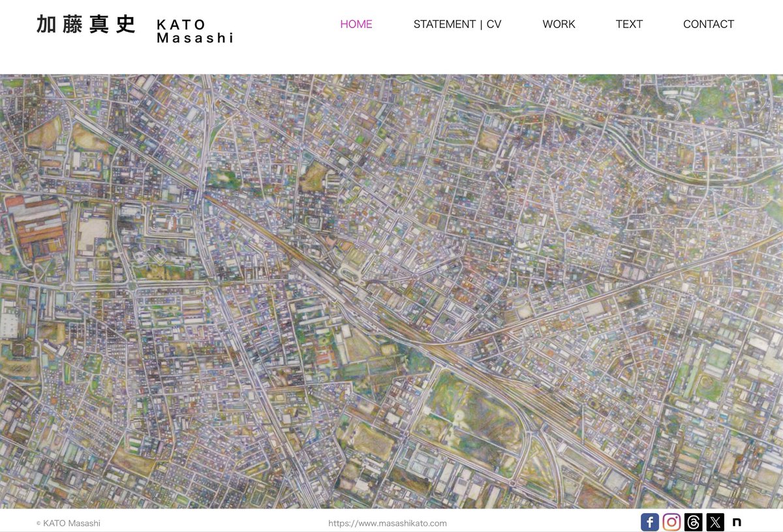Open the WORK menu item
Viewport: 783px width, 532px height.
tap(559, 24)
